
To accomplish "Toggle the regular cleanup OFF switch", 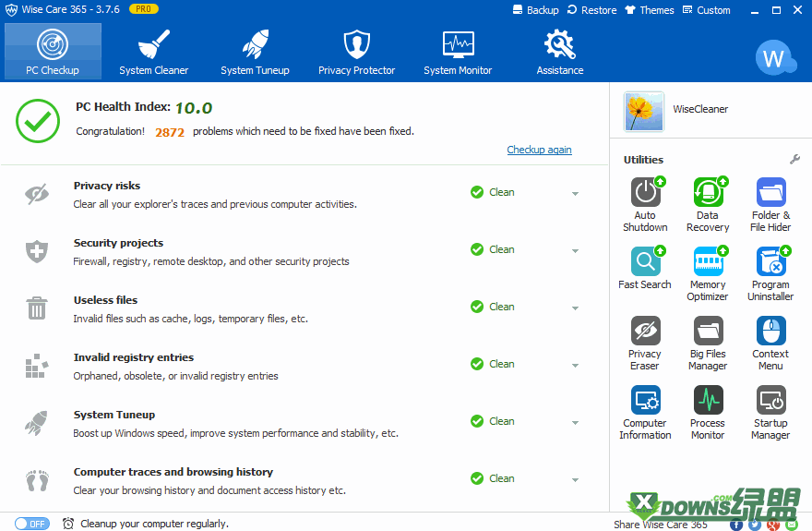I will 32,524.
